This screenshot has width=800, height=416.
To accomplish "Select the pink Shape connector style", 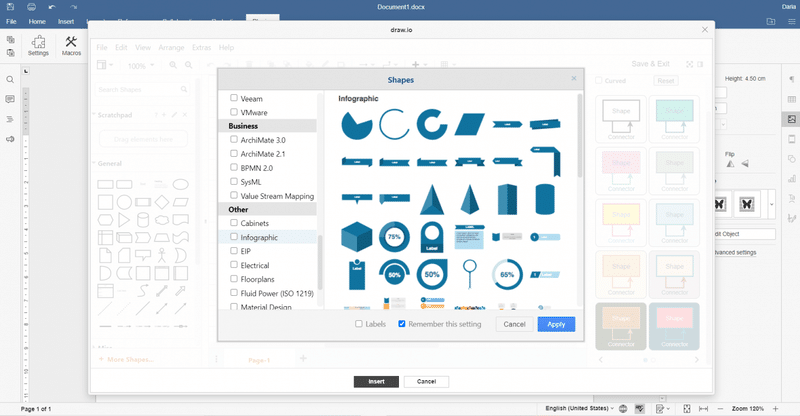I will click(621, 171).
